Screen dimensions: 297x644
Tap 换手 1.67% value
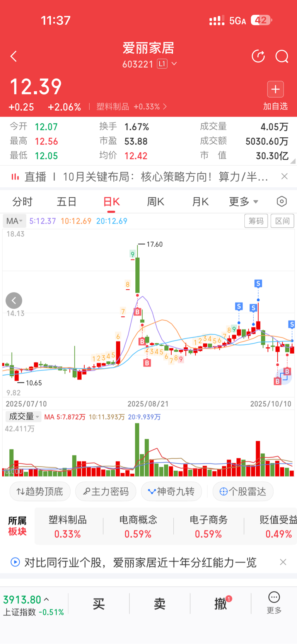[x=137, y=127]
